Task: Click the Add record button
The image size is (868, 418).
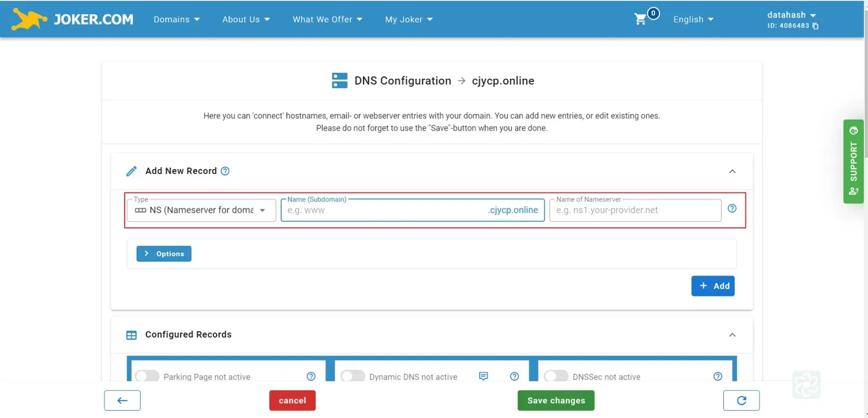Action: pos(713,286)
